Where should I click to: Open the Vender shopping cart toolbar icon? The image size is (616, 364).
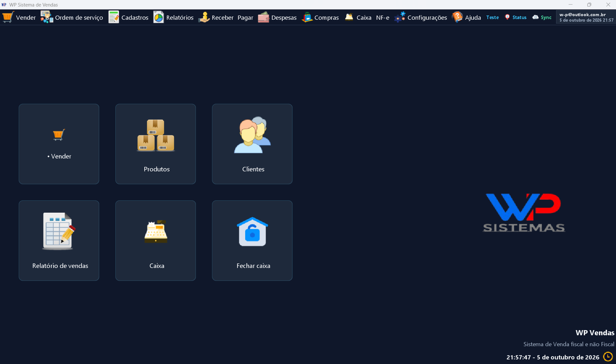click(8, 17)
